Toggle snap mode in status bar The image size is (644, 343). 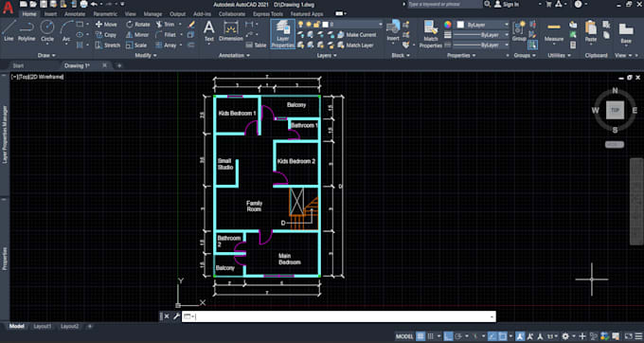pyautogui.click(x=430, y=336)
